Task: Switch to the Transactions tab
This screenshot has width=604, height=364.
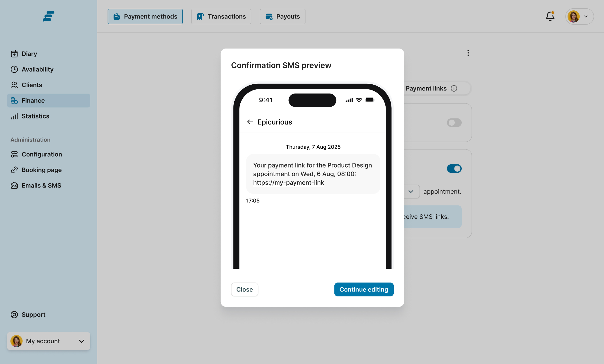Action: click(221, 16)
